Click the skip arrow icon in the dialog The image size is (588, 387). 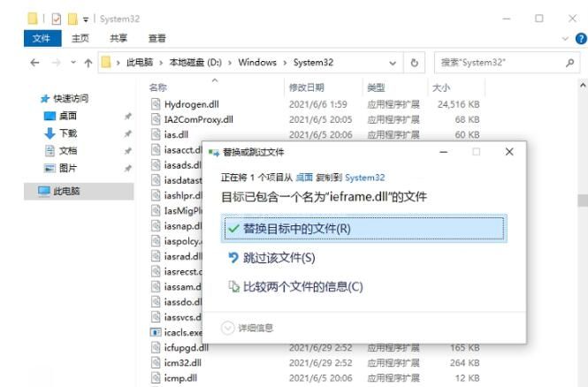[233, 258]
